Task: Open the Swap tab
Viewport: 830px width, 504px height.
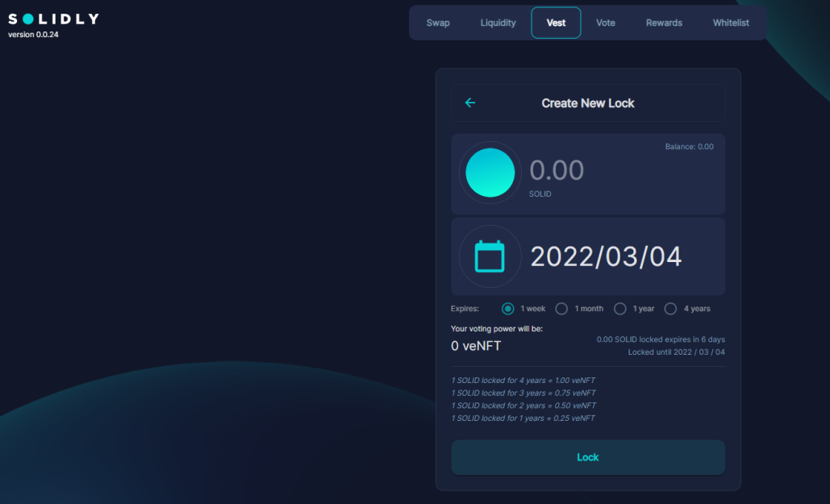Action: pos(438,23)
